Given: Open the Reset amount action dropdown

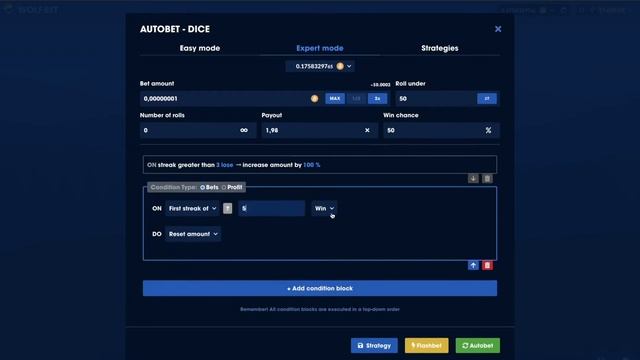Looking at the screenshot, I should 193,234.
